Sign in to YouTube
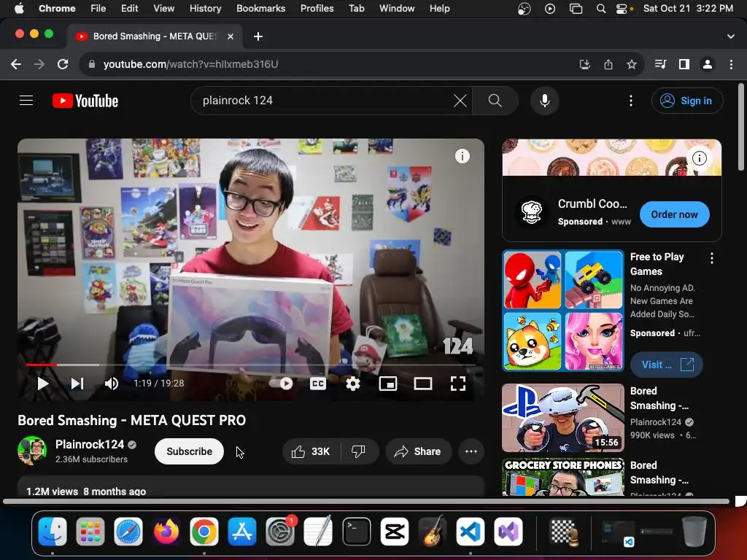The width and height of the screenshot is (747, 560). point(687,101)
